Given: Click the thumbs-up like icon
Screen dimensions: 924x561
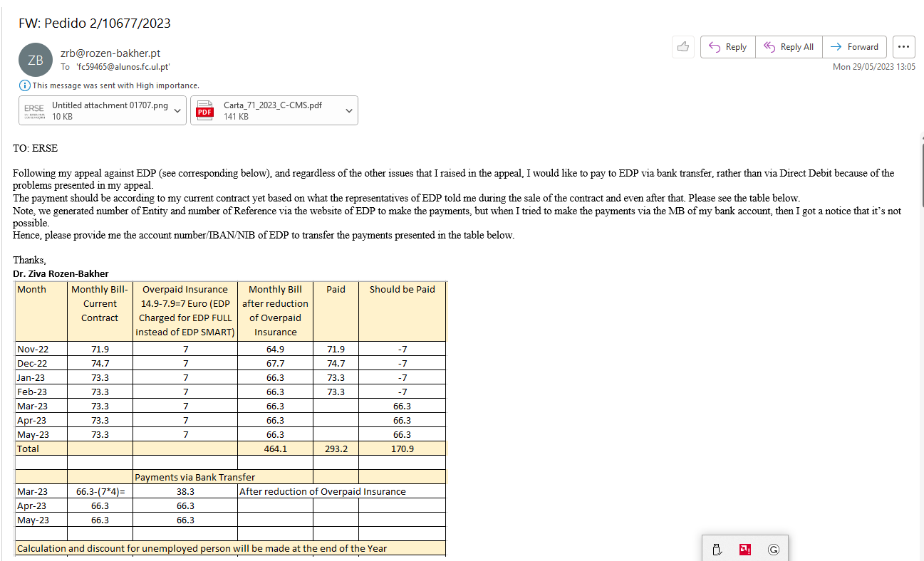Looking at the screenshot, I should tap(683, 47).
